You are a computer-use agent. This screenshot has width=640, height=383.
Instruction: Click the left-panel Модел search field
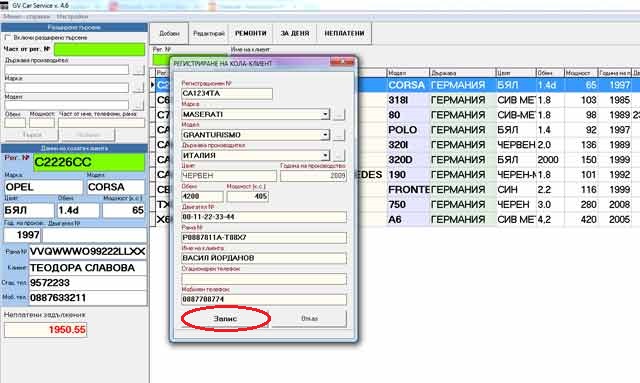[67, 105]
